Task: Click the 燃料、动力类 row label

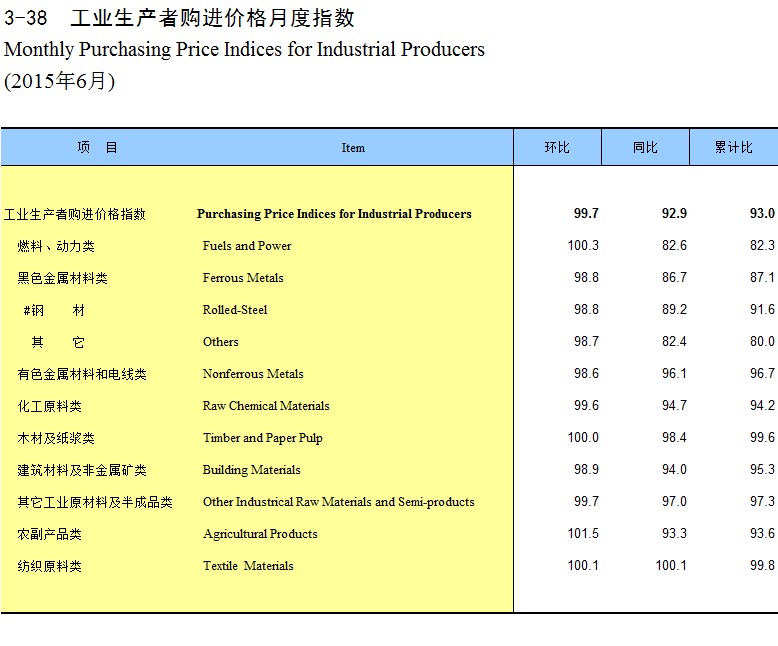Action: click(x=56, y=246)
